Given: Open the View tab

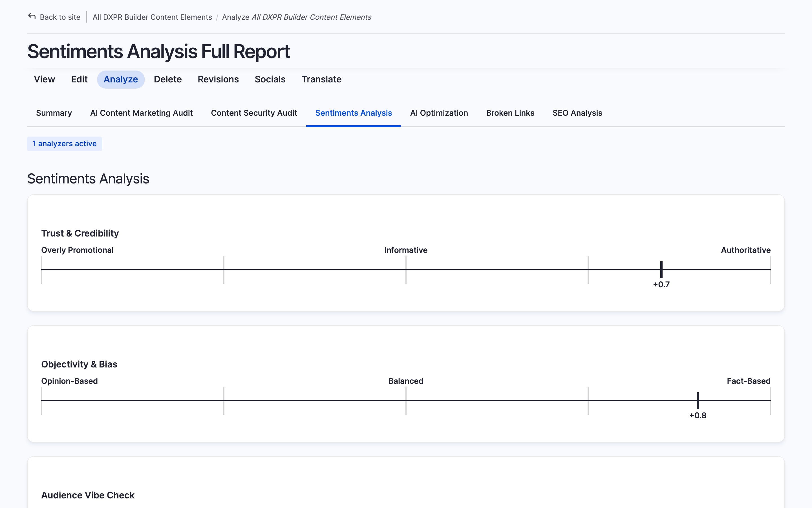Looking at the screenshot, I should [44, 79].
